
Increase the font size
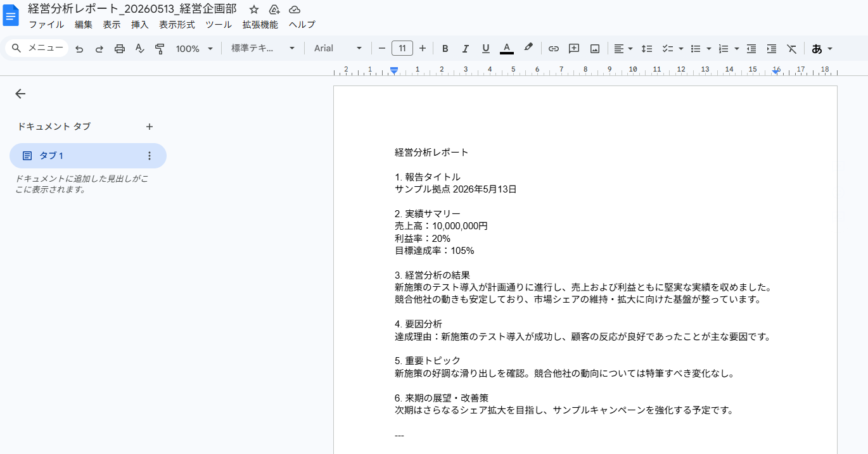click(423, 48)
